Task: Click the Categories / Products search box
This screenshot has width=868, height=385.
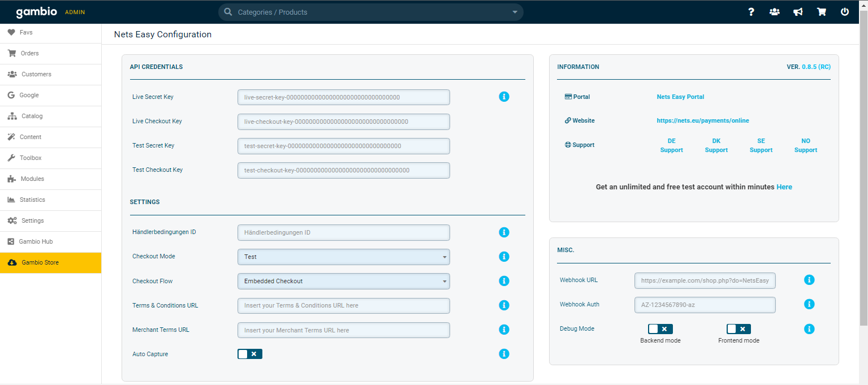Action: (x=371, y=12)
